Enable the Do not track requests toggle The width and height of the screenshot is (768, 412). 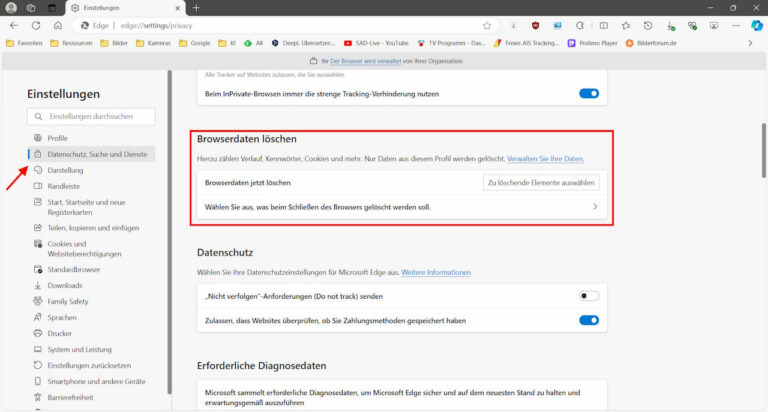[589, 296]
